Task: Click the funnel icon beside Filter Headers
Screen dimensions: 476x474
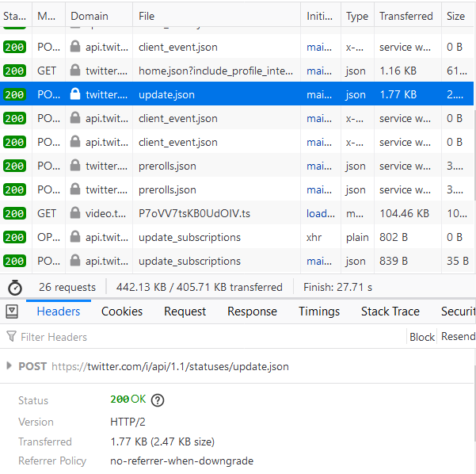Action: 11,336
